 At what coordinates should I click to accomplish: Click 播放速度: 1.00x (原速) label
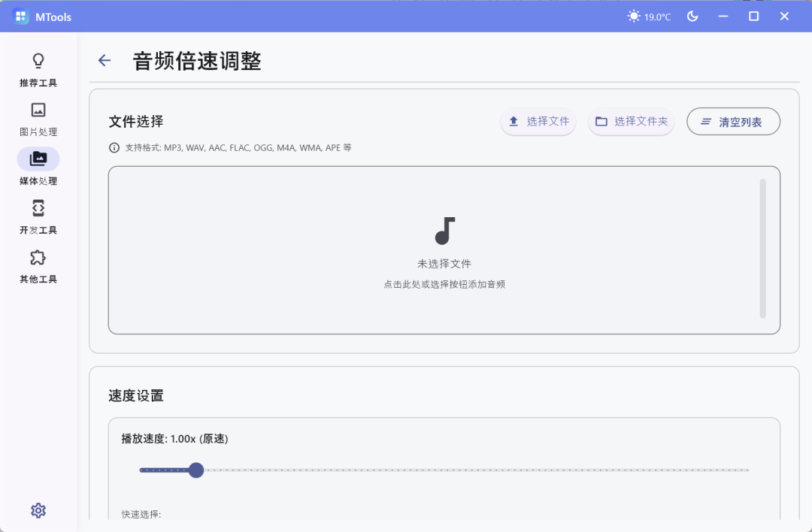(x=175, y=439)
